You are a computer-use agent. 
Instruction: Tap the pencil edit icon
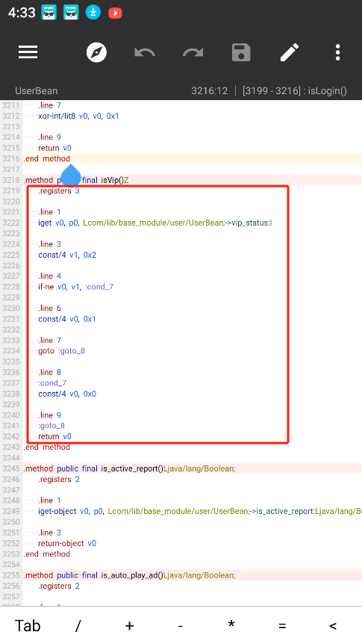290,52
